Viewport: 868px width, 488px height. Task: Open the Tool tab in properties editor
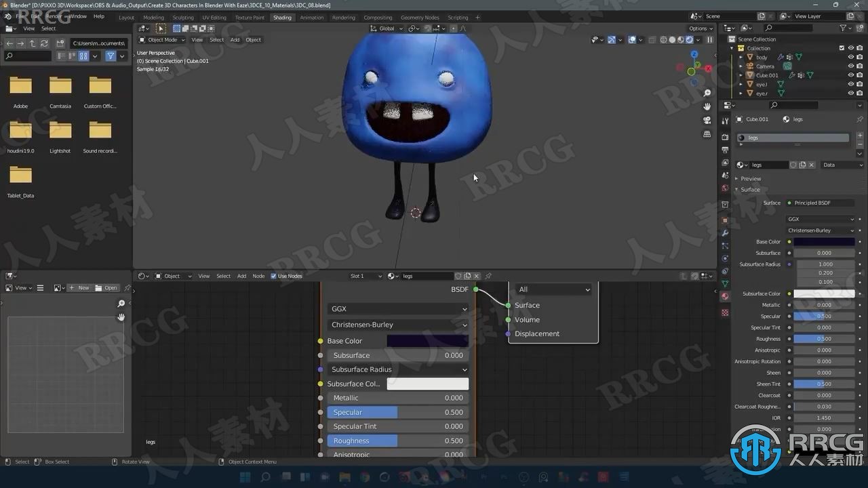coord(725,121)
